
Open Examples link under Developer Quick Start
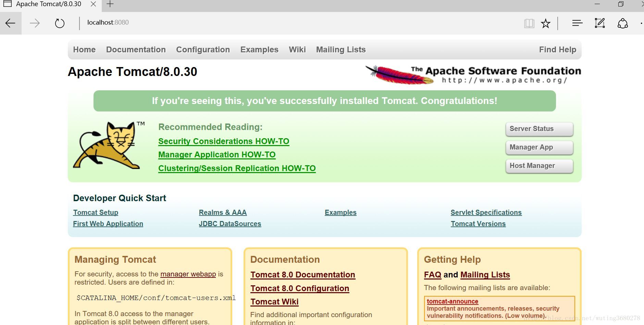coord(340,212)
